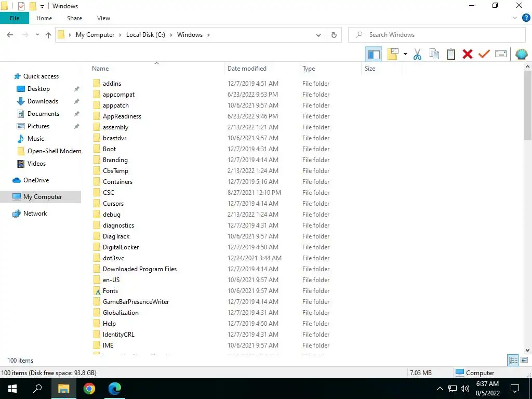This screenshot has height=399, width=532.
Task: Click the vertical scrollbar down arrow
Action: (527, 350)
